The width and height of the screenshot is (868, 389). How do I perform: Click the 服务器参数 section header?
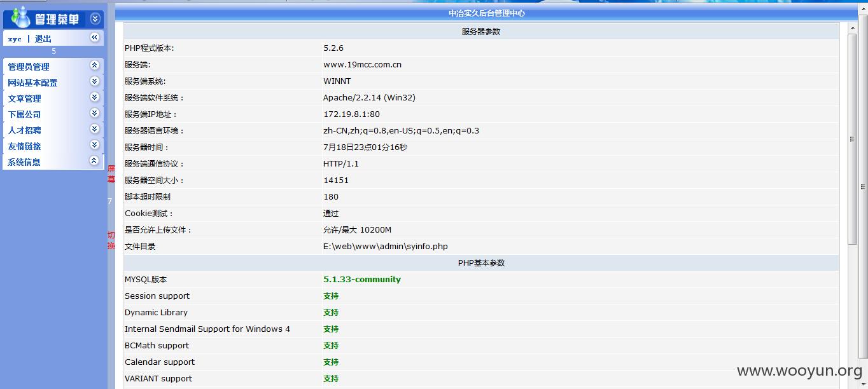(x=481, y=31)
